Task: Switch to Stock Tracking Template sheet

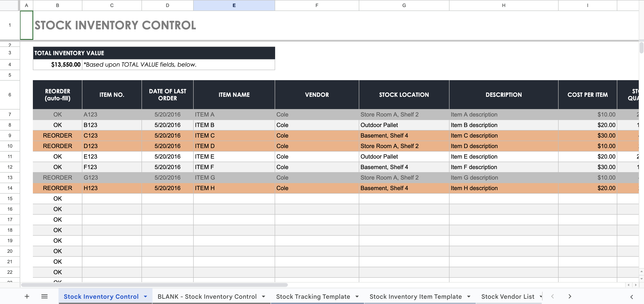Action: (313, 297)
